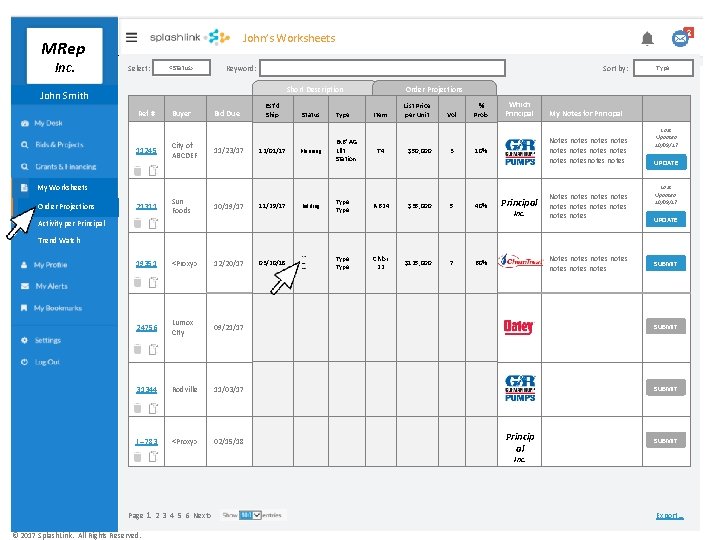Click Log Out in sidebar
This screenshot has height=540, width=720.
[47, 362]
